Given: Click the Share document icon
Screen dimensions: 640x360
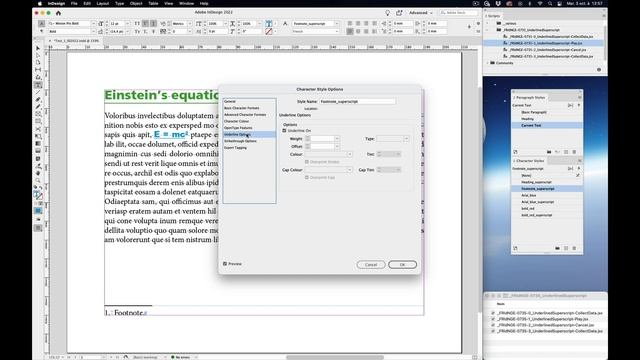Looking at the screenshot, I should point(399,13).
